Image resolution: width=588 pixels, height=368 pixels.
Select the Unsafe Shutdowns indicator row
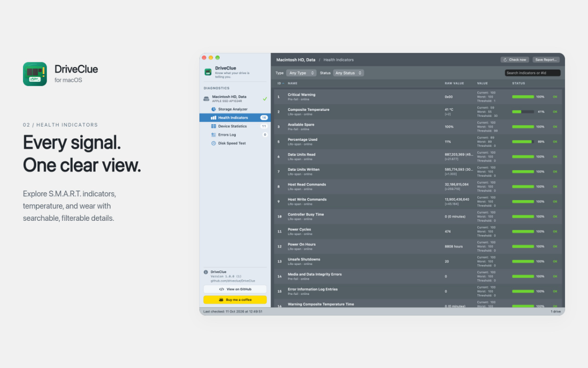[418, 262]
